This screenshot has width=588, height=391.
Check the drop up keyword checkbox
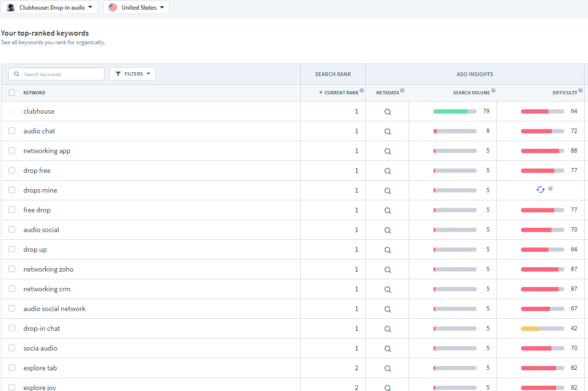point(12,249)
